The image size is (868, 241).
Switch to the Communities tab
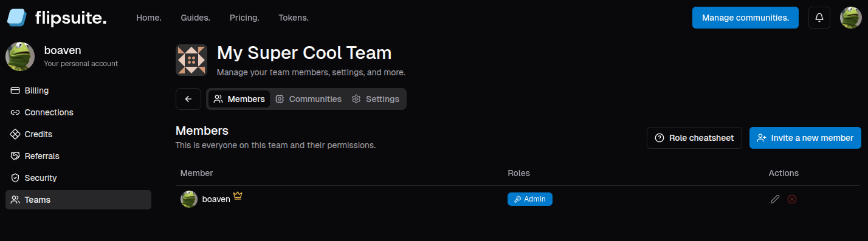coord(308,99)
